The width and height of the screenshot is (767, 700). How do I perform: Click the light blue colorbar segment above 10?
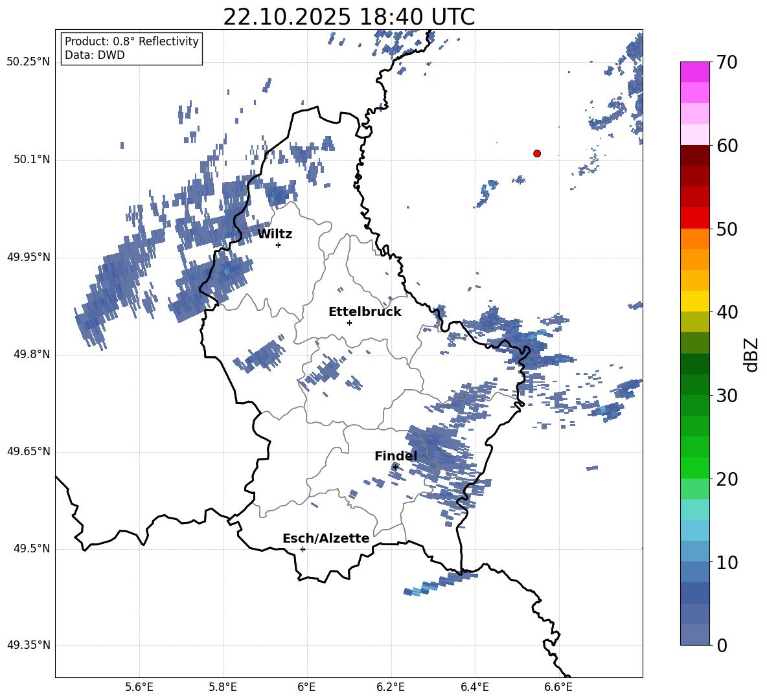point(694,530)
